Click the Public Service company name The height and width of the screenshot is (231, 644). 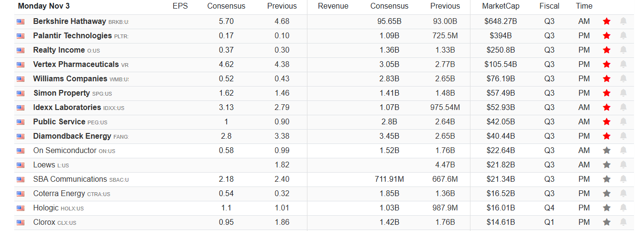pyautogui.click(x=59, y=122)
